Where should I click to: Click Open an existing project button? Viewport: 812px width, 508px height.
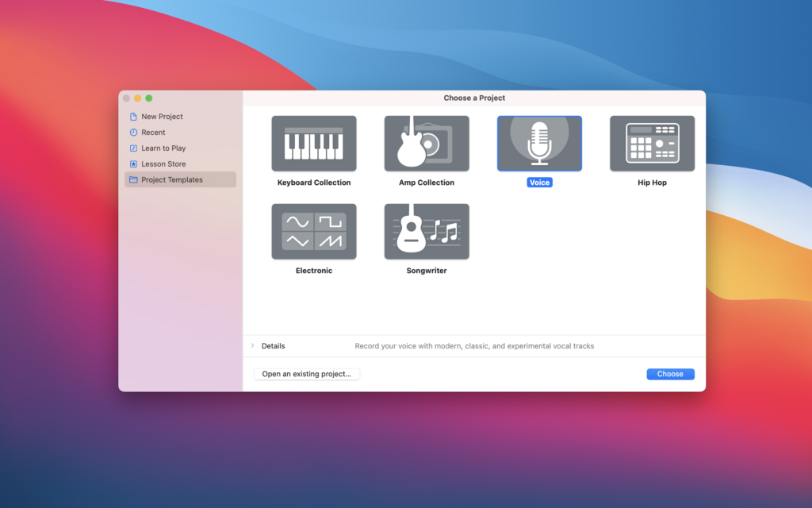[x=307, y=374]
